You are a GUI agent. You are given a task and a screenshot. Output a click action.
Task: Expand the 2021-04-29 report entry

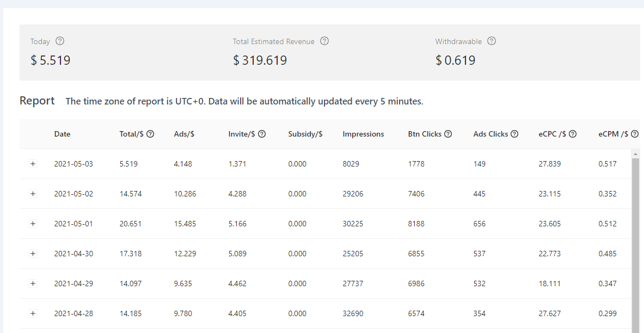33,284
